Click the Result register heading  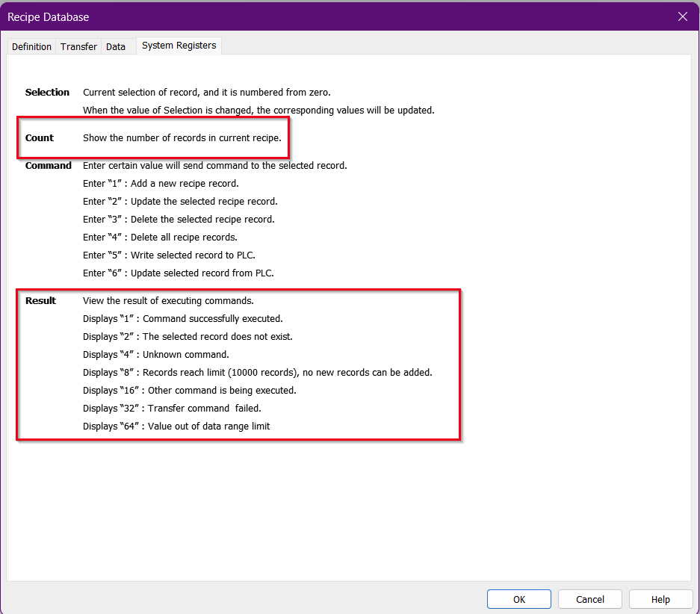click(40, 301)
